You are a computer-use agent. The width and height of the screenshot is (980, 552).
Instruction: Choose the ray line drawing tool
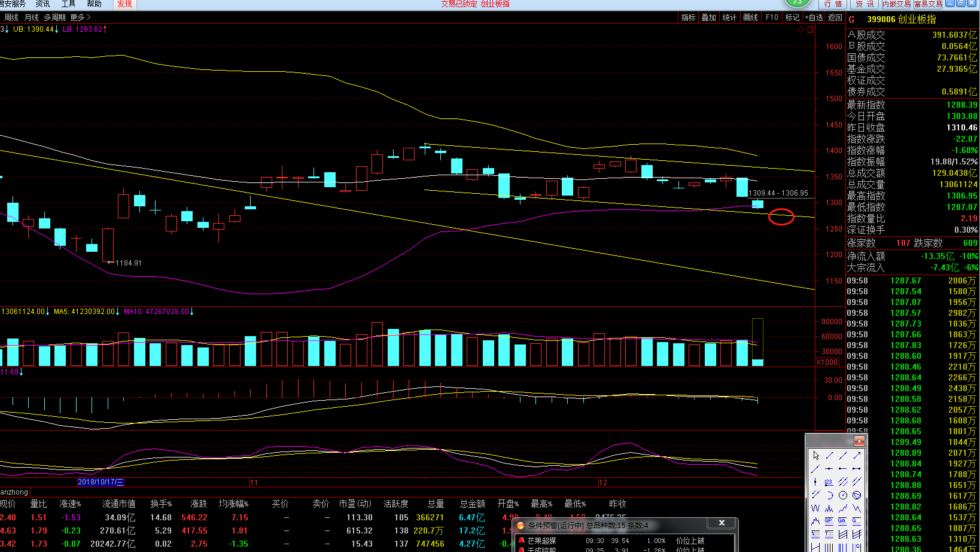coord(815,468)
